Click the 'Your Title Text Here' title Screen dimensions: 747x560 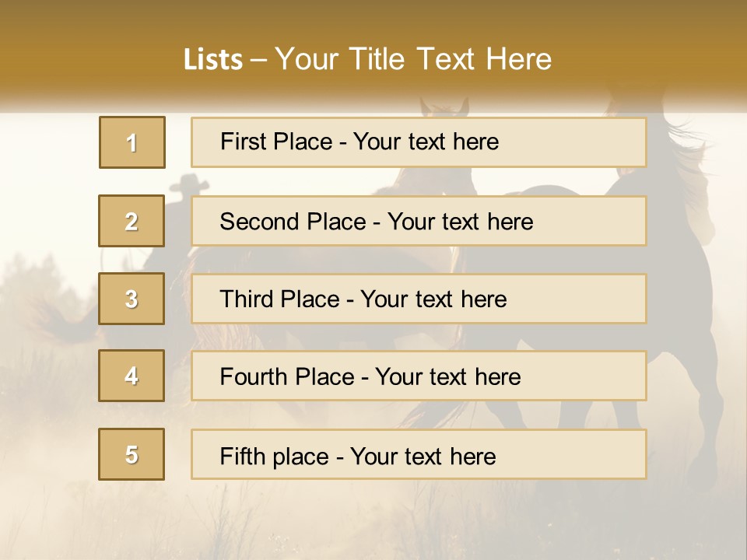tap(413, 59)
